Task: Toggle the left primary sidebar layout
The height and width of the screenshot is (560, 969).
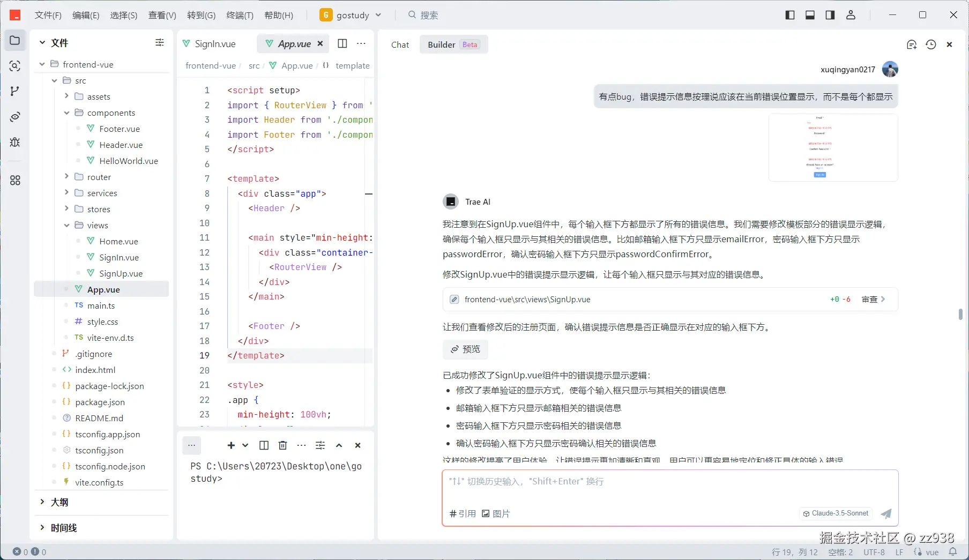Action: [790, 15]
